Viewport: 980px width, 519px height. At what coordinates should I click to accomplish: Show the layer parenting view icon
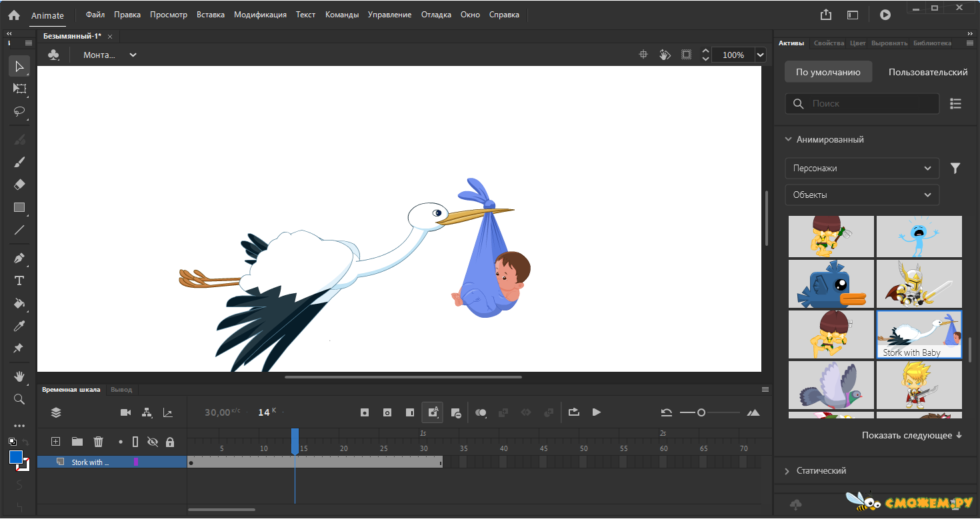[147, 412]
